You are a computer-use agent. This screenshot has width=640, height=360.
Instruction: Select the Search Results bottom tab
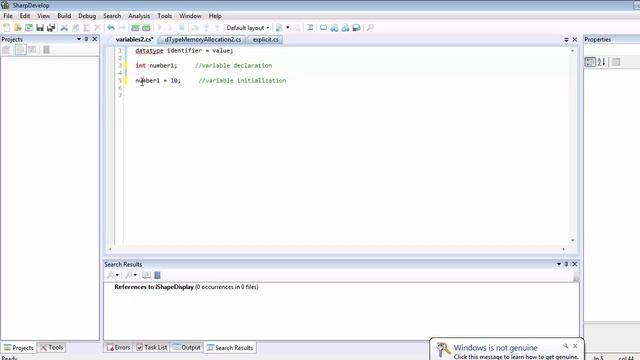click(230, 347)
